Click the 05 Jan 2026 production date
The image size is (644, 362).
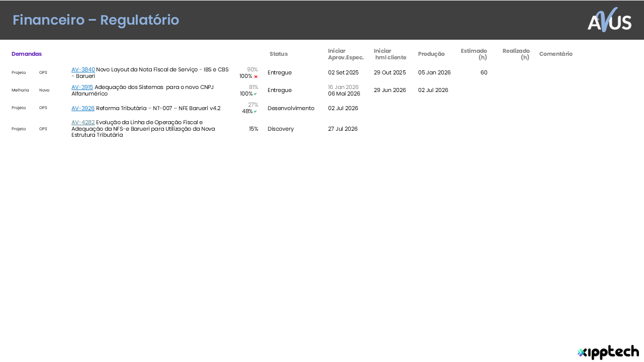pyautogui.click(x=434, y=72)
